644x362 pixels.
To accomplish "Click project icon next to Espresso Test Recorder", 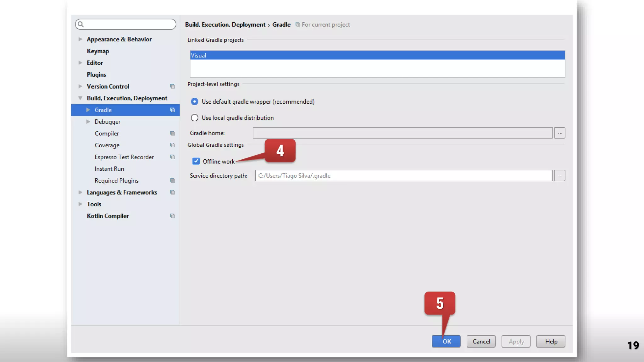I will (172, 157).
